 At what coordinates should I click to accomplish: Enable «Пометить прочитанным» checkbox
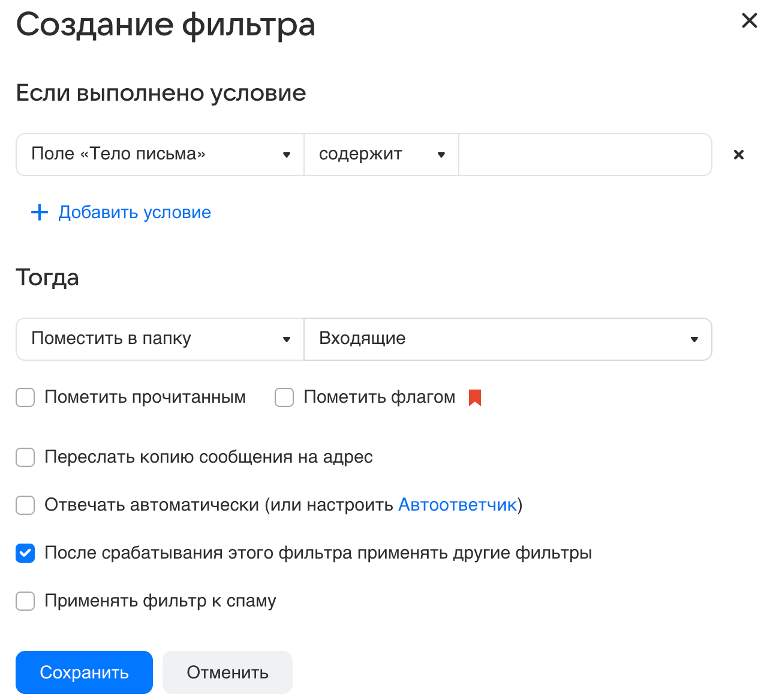coord(25,397)
